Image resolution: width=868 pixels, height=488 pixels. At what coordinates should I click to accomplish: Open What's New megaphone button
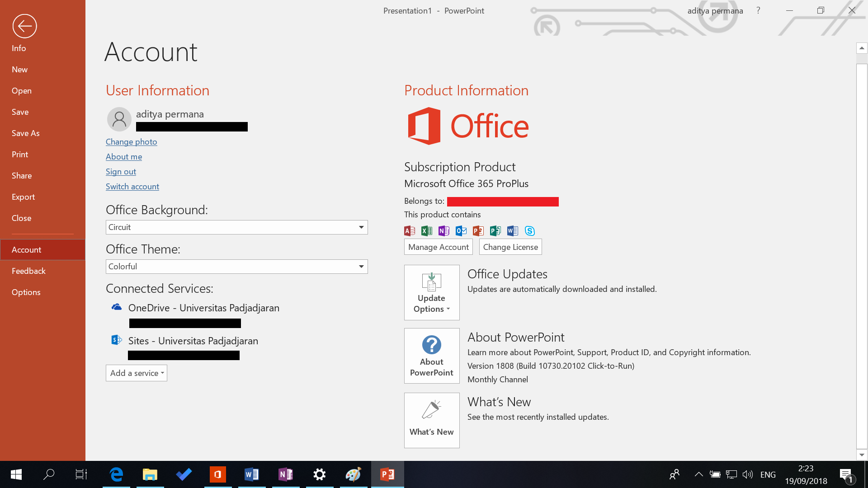point(432,420)
